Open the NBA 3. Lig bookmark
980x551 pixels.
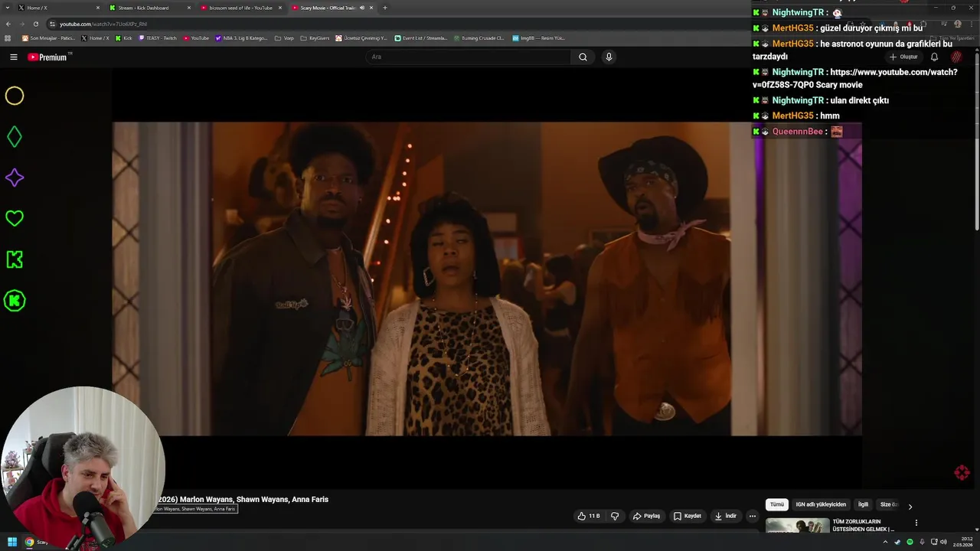click(241, 37)
